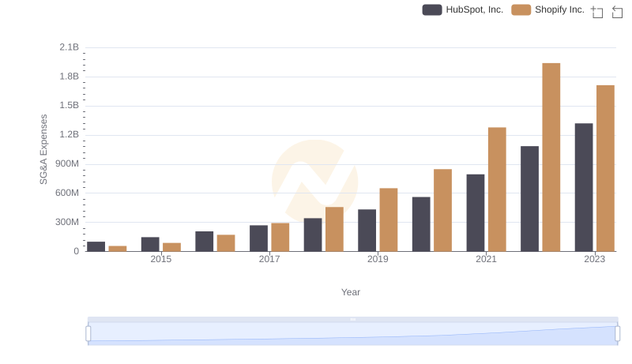Click the top grip of the zoom slider
Screen dimensions: 632x364
(352, 319)
